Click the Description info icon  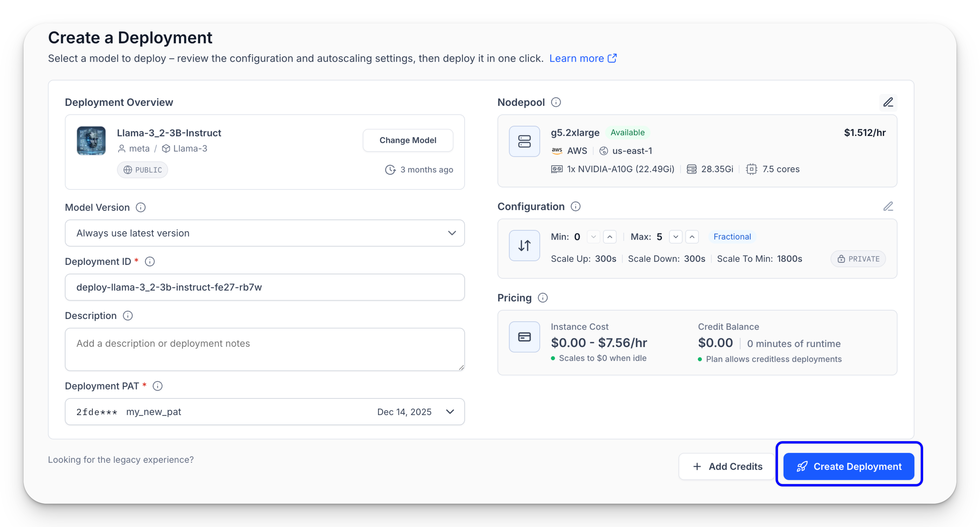pyautogui.click(x=128, y=316)
